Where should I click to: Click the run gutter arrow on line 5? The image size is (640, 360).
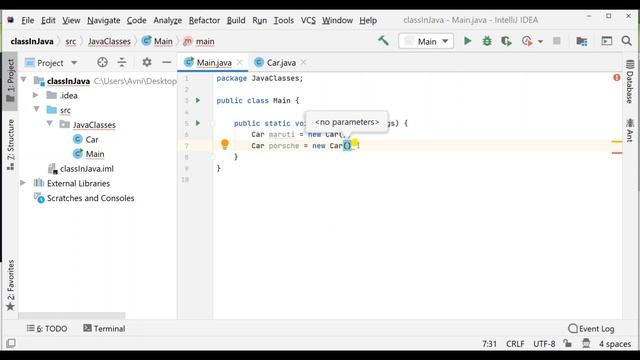click(198, 123)
